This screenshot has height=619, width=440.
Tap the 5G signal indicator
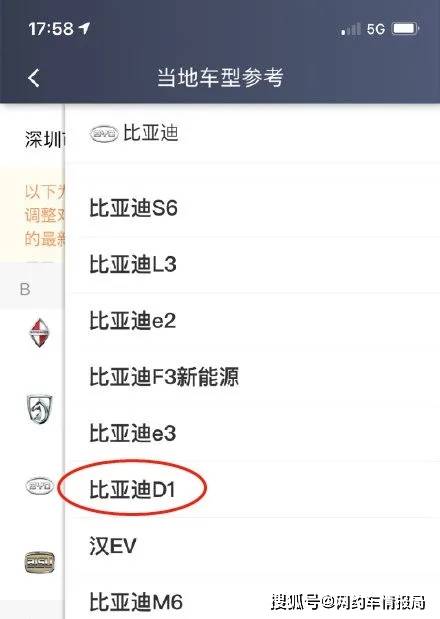[x=375, y=29]
